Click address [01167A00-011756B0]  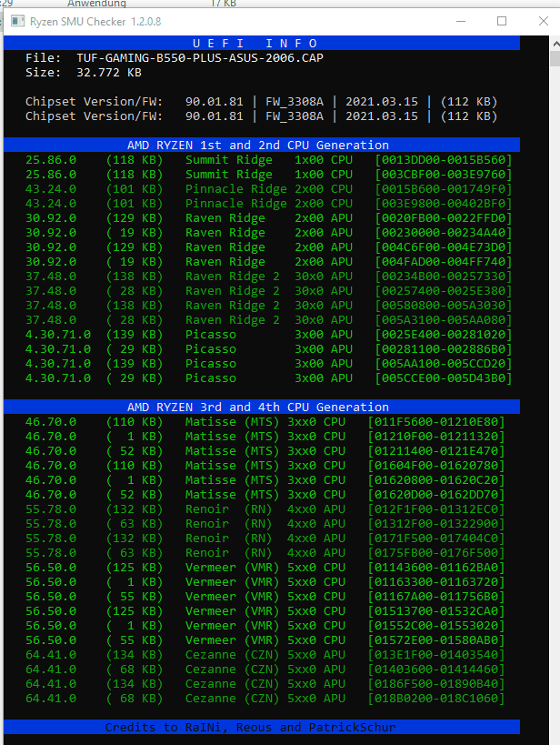[436, 597]
